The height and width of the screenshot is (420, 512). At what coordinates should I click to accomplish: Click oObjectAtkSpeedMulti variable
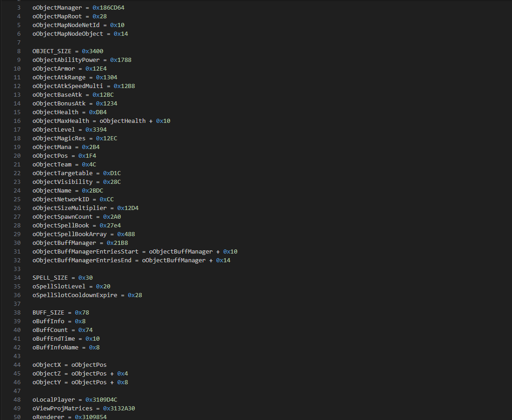[x=68, y=86]
